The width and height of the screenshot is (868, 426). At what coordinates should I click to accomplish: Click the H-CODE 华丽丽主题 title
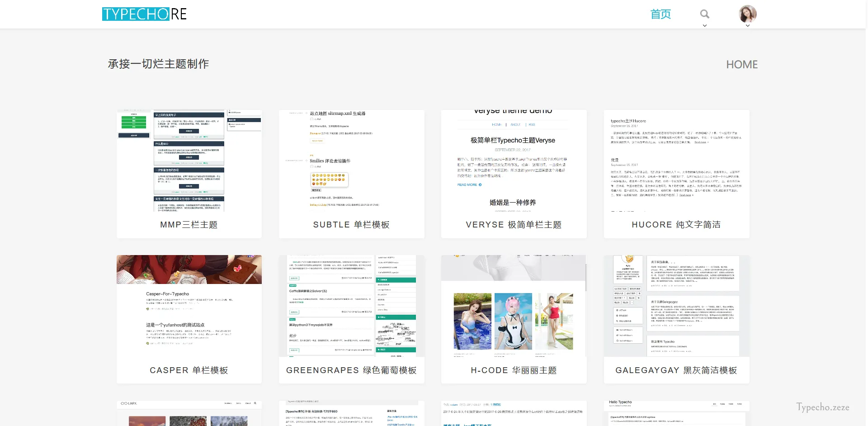[x=514, y=370]
